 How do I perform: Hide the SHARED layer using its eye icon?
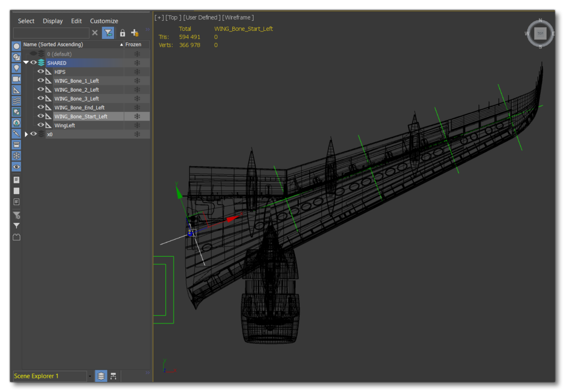[34, 63]
